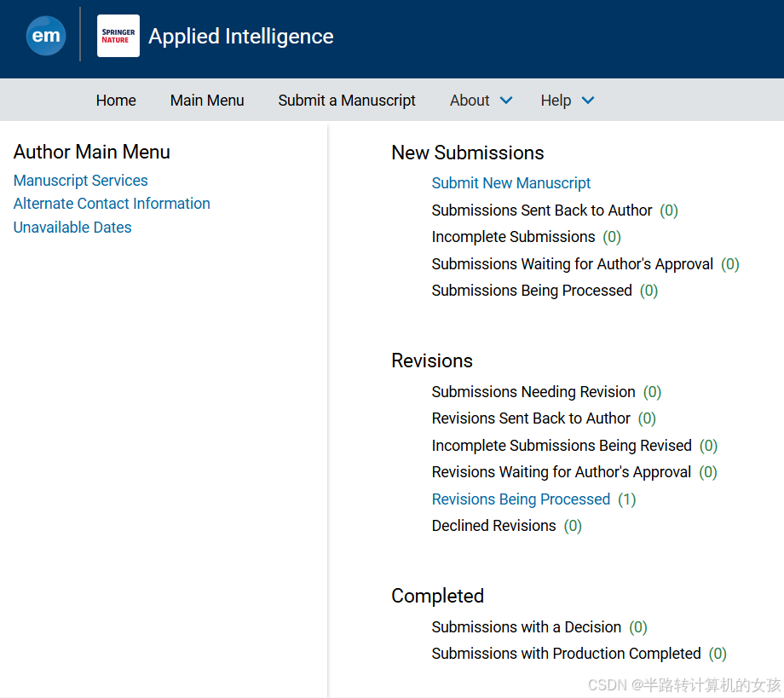Click the Springer Nature logo
This screenshot has height=698, width=784.
pos(118,36)
